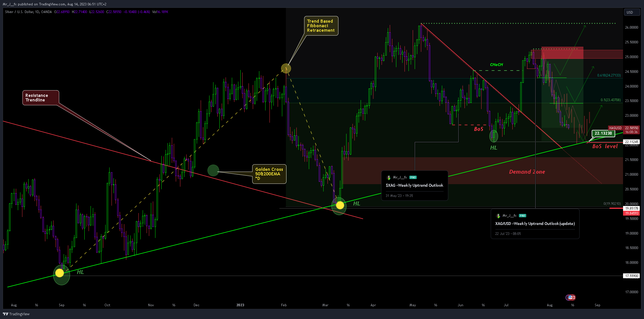Click Mr_J__fx avatar in the May idea card

click(389, 178)
